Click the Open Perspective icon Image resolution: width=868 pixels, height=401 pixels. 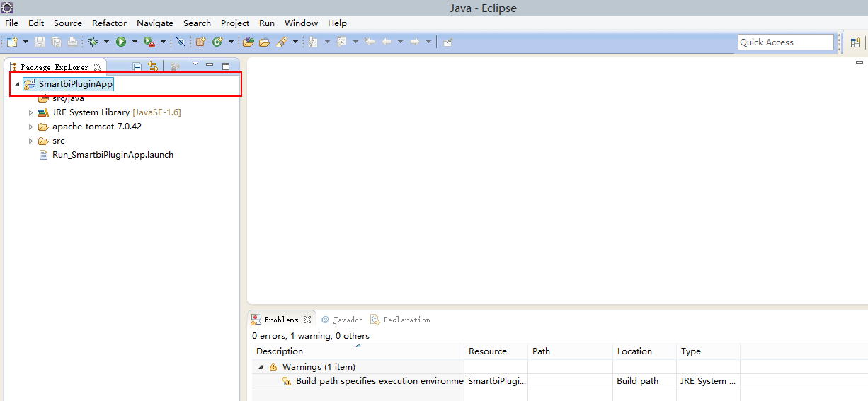(855, 42)
